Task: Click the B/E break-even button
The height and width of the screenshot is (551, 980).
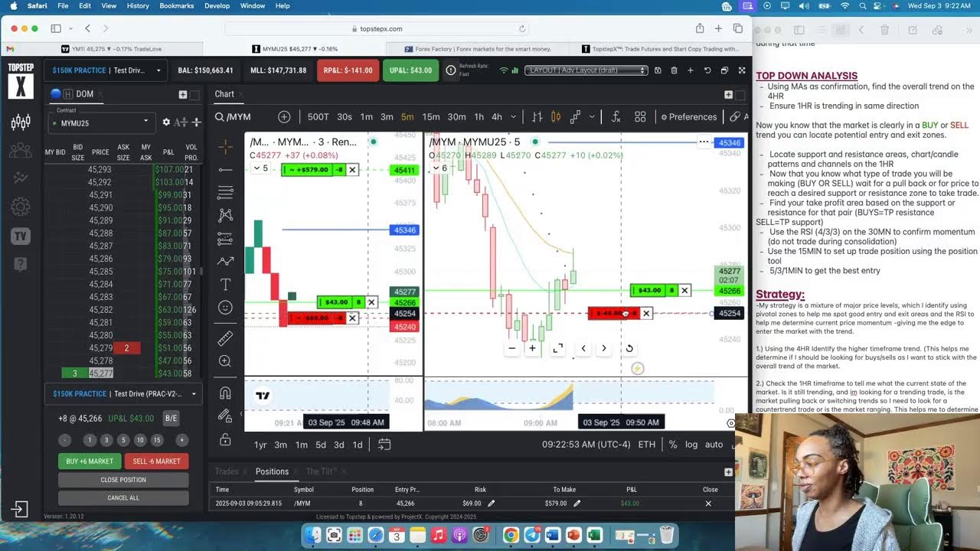Action: tap(171, 419)
